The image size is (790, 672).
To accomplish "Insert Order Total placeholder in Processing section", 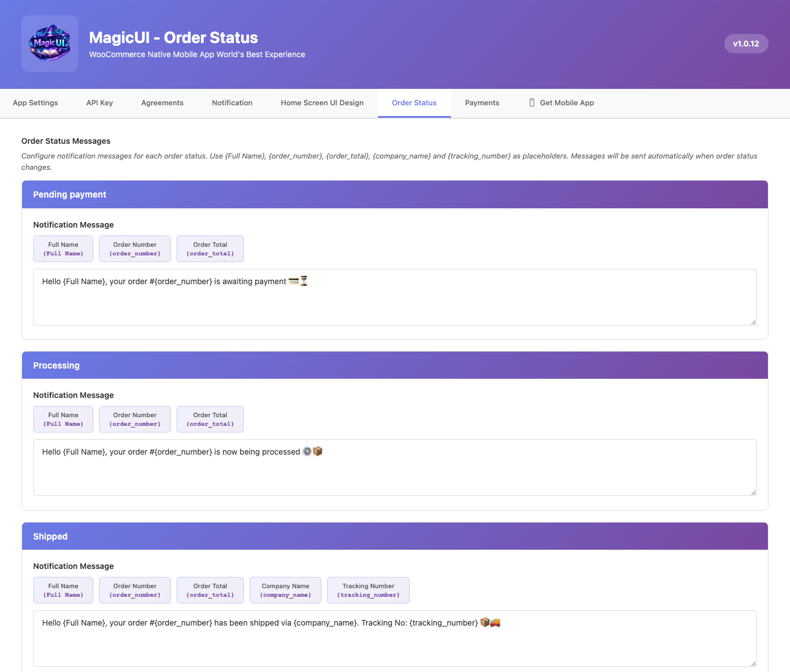I will (210, 420).
